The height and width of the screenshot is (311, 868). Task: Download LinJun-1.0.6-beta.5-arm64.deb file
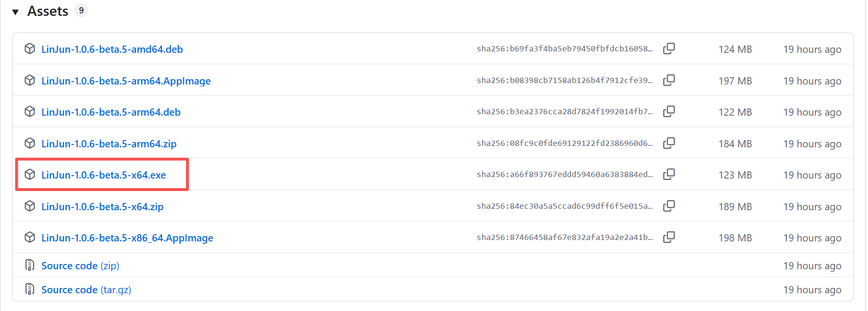click(x=111, y=112)
